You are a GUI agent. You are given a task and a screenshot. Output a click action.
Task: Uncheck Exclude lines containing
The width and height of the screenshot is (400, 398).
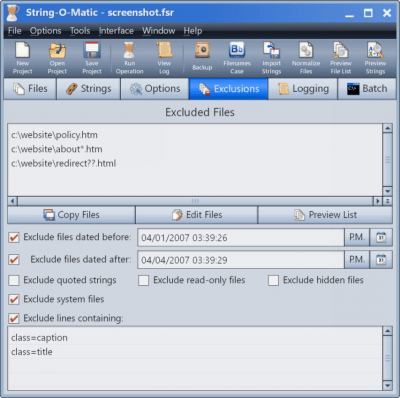14,318
